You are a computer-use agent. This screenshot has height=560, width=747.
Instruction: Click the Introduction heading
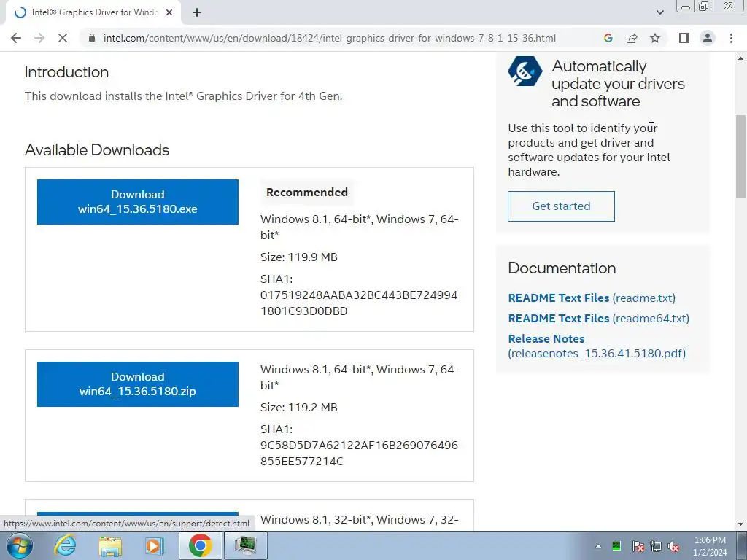66,72
